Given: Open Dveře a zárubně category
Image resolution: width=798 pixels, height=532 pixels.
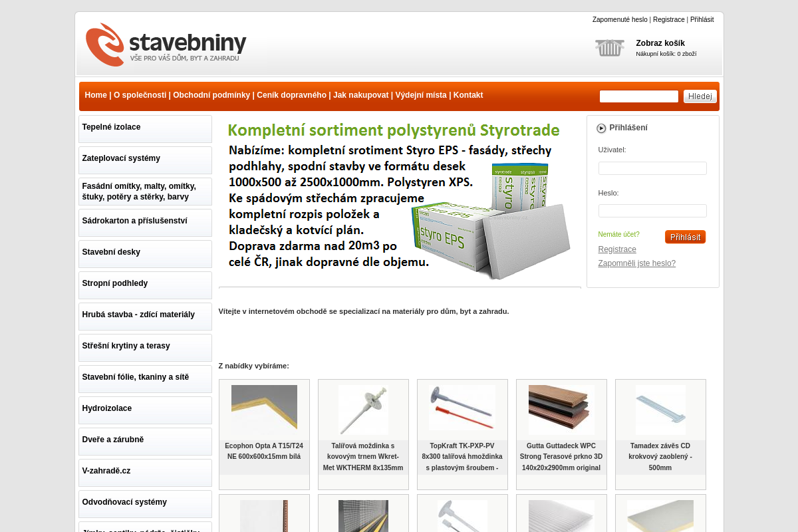Looking at the screenshot, I should point(145,442).
